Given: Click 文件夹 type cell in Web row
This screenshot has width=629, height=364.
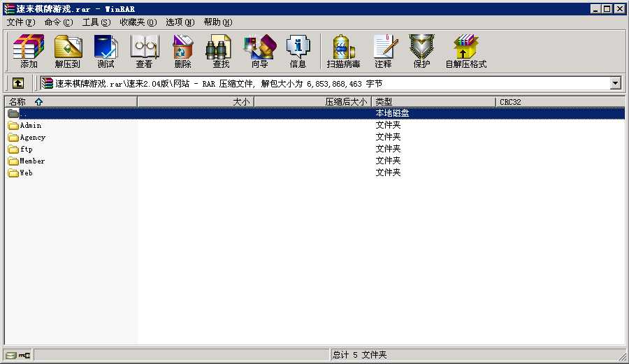Looking at the screenshot, I should [388, 173].
